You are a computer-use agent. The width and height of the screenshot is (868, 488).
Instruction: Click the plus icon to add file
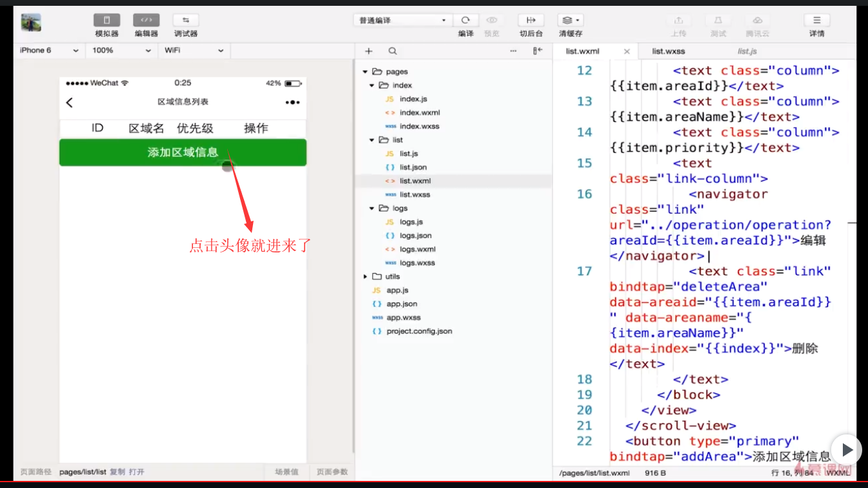click(368, 51)
